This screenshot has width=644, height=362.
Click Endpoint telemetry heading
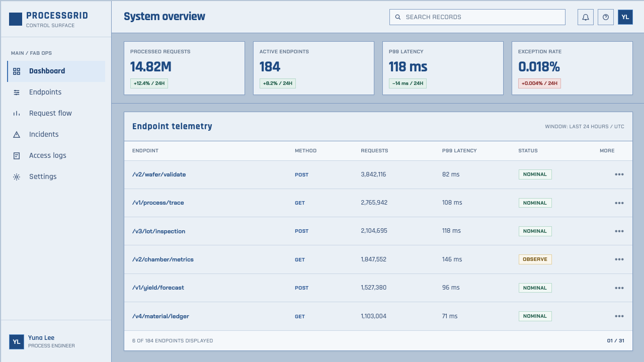click(x=172, y=127)
